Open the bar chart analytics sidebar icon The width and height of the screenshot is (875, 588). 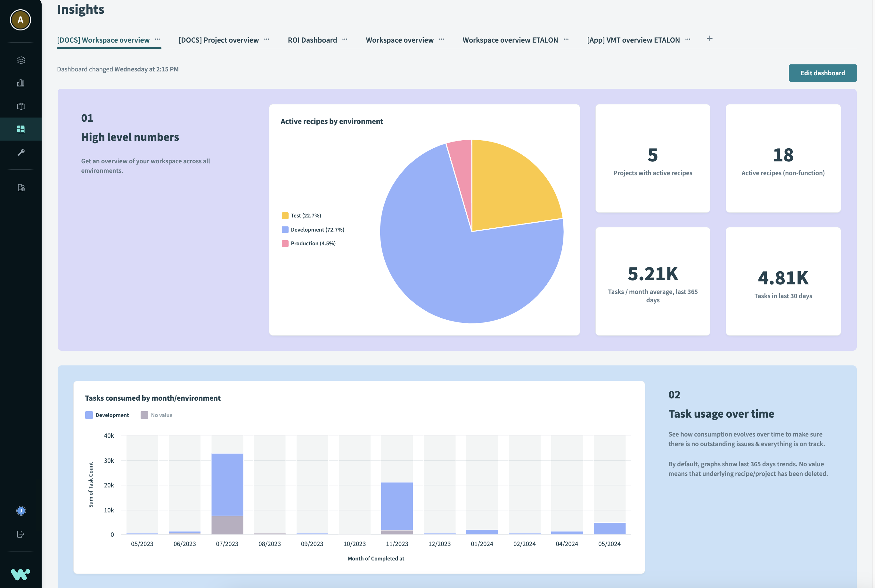20,83
